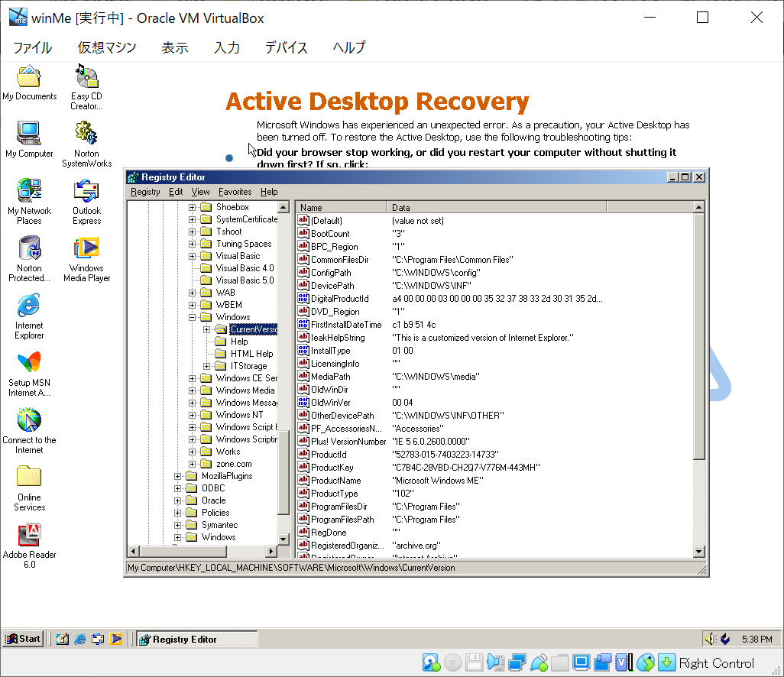Select the ProductKey registry value
This screenshot has height=677, width=784.
(332, 468)
